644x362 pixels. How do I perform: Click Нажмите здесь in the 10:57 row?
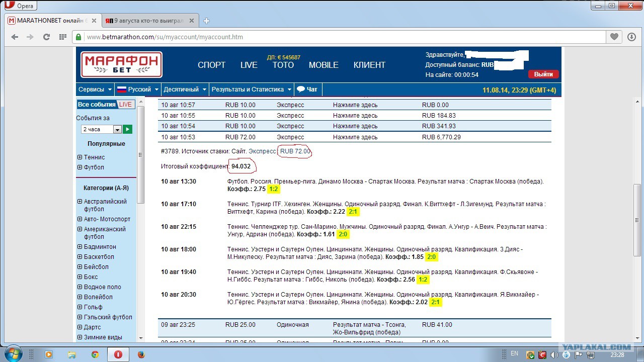click(x=355, y=105)
